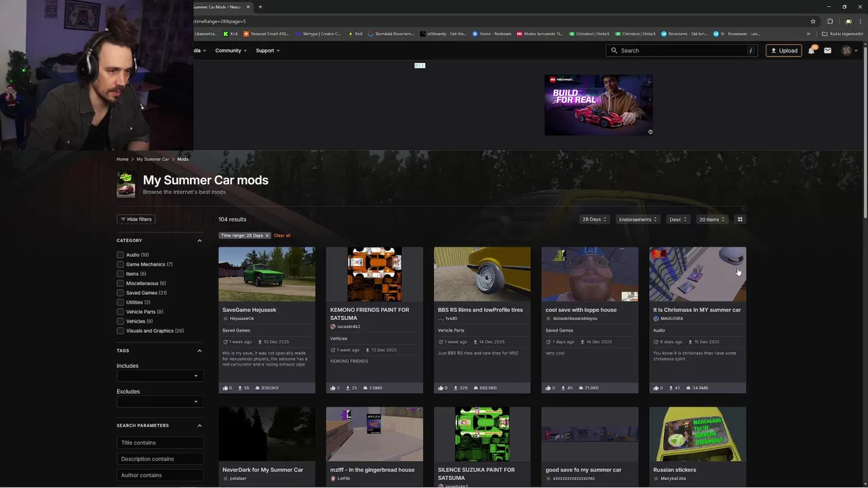Check the Visuals and Graphics checkbox
The image size is (868, 488).
[120, 331]
